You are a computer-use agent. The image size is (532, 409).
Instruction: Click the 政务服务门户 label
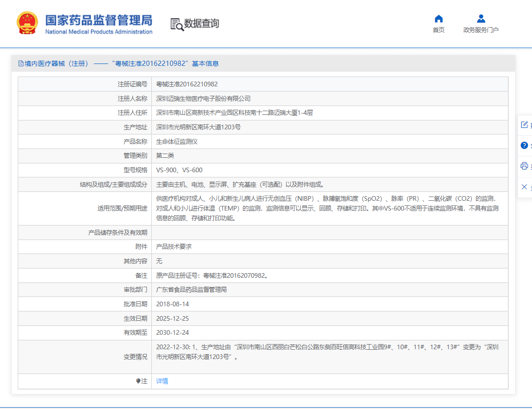tap(481, 30)
